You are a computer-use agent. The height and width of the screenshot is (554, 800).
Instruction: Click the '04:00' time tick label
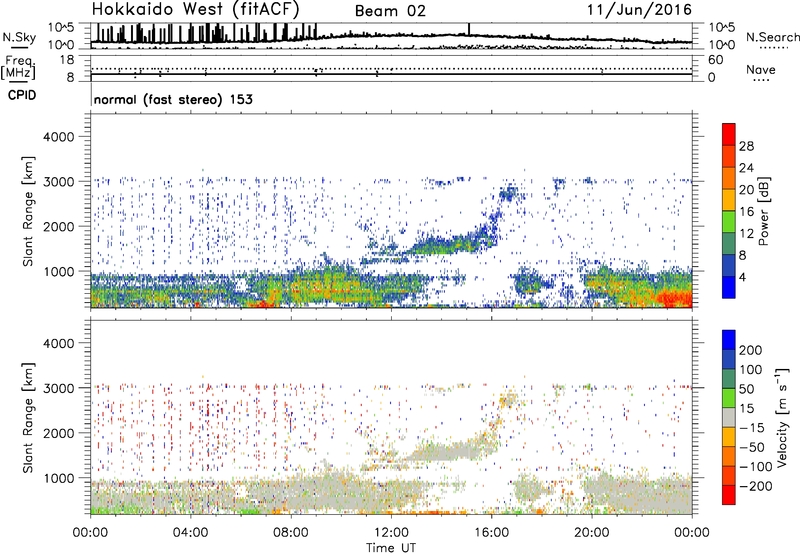[x=190, y=533]
